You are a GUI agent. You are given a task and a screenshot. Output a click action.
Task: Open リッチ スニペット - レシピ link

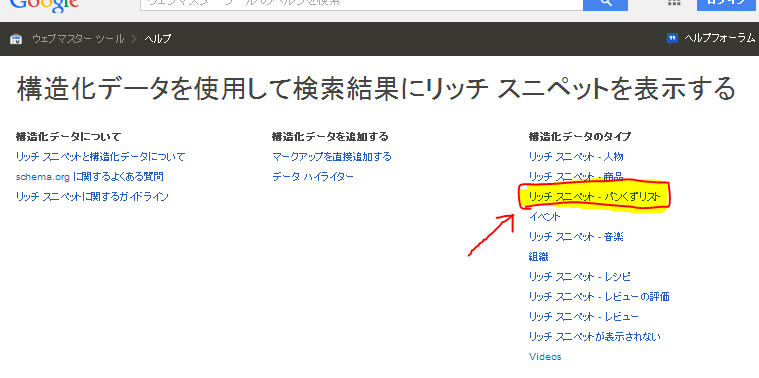(580, 277)
